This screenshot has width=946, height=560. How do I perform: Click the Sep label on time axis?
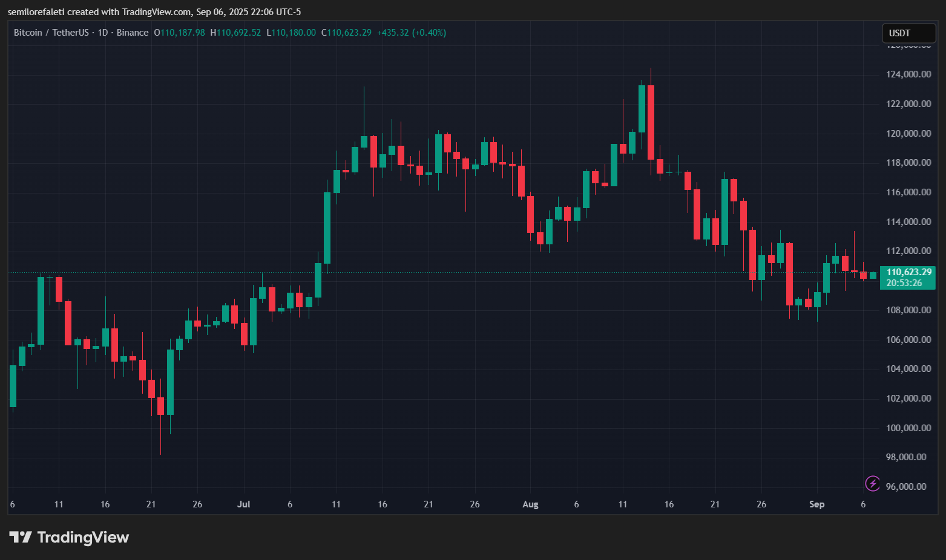coord(816,504)
